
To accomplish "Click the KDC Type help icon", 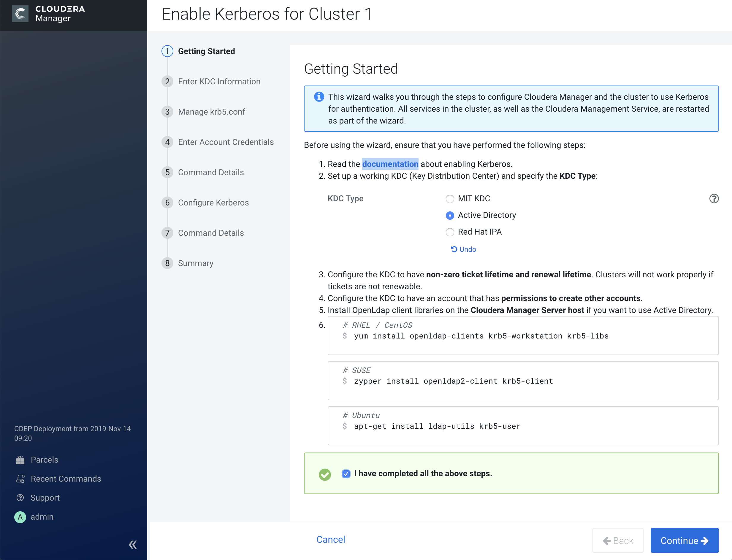I will [x=714, y=199].
